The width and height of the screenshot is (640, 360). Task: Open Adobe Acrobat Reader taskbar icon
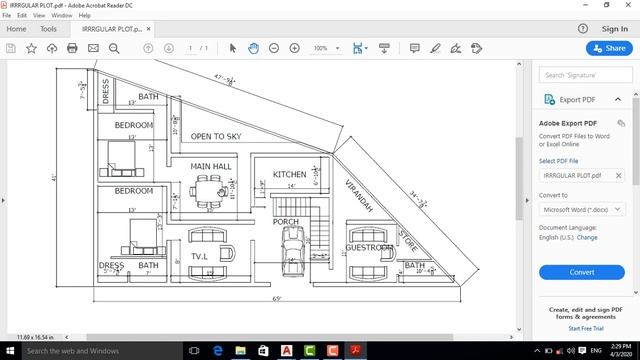click(356, 351)
